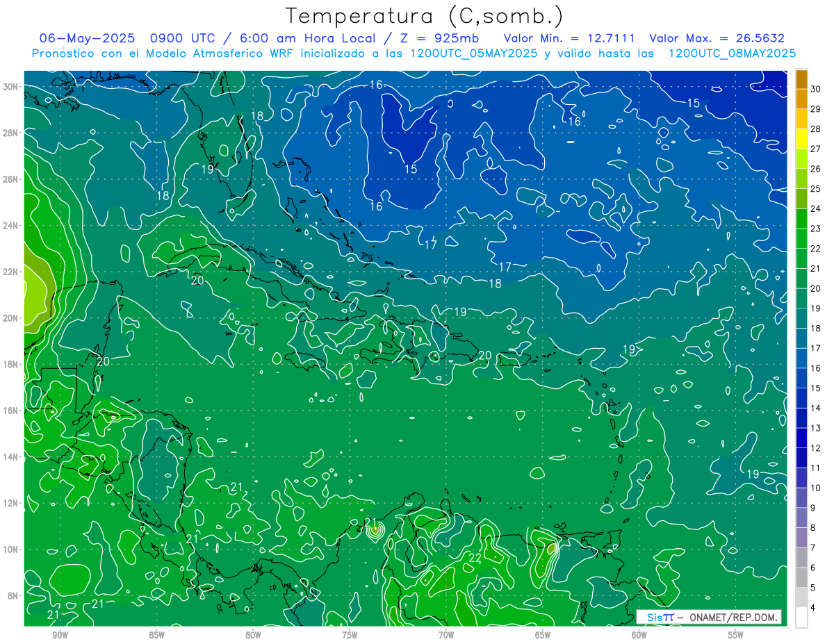Select the '06-May-2025' date text
834x644 pixels.
85,39
